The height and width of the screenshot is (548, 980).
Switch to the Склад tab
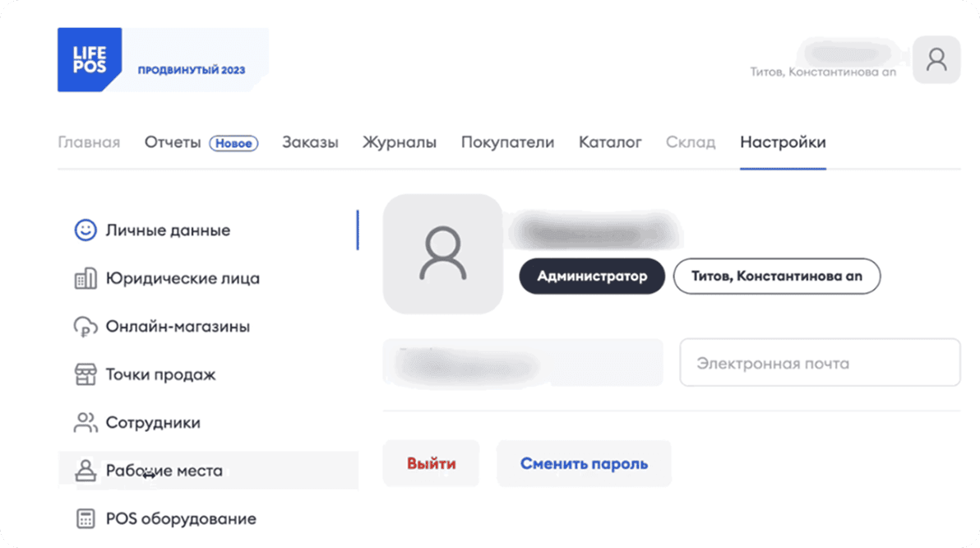click(691, 142)
